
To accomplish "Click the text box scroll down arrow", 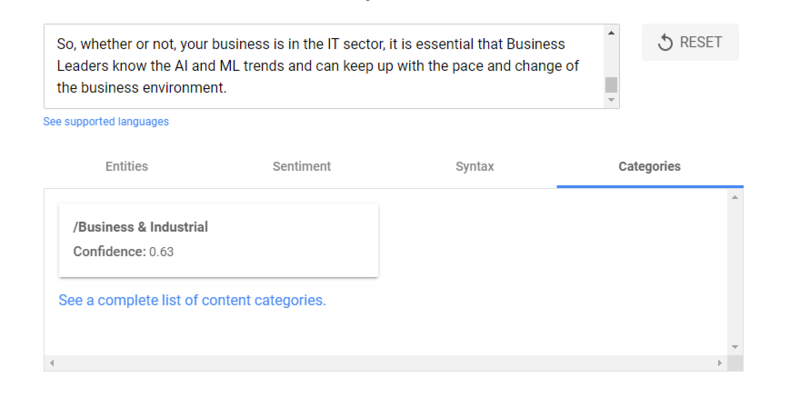I will (611, 100).
